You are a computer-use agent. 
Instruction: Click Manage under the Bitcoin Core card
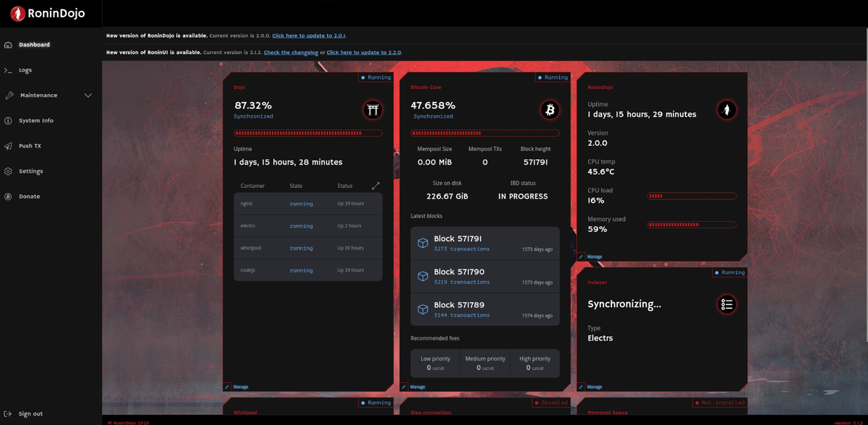tap(416, 386)
